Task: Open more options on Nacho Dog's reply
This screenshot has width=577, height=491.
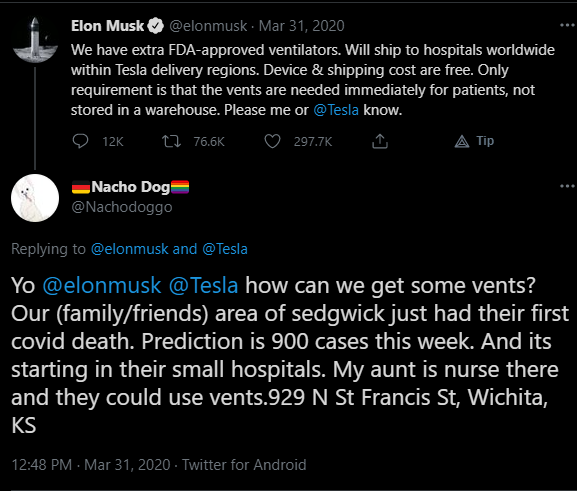Action: pos(567,186)
